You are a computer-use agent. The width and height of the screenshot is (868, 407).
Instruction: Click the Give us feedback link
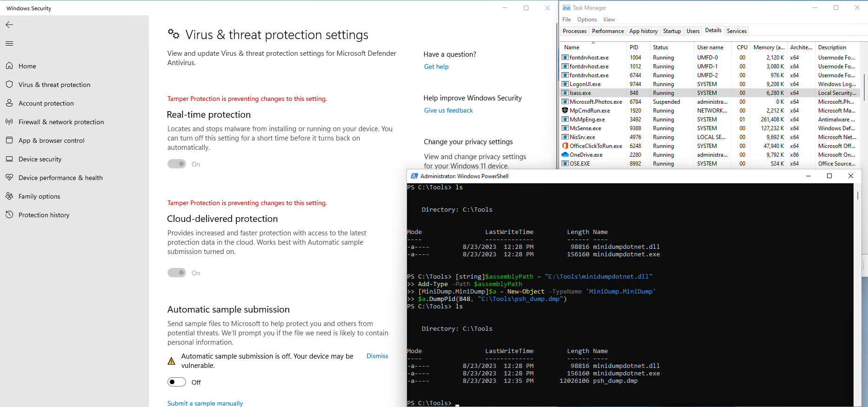coord(448,110)
